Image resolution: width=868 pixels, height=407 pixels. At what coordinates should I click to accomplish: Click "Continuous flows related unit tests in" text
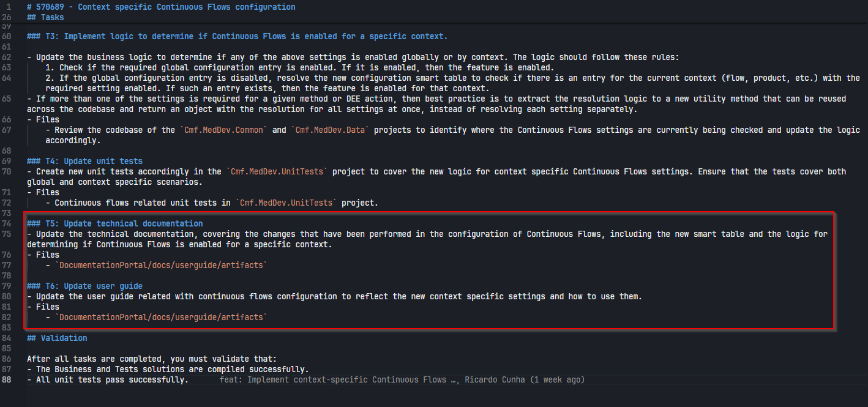point(142,203)
